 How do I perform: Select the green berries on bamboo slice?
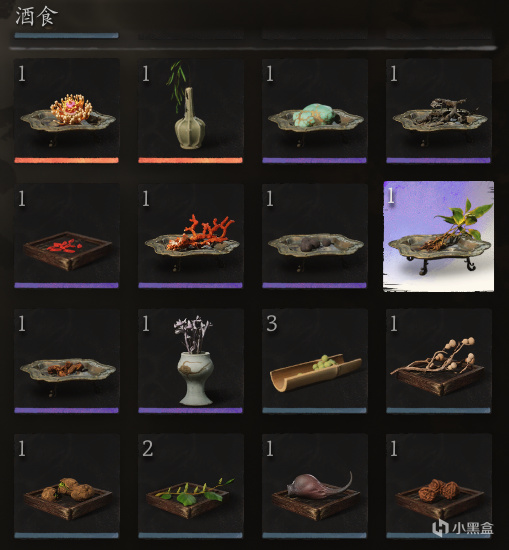pos(314,361)
